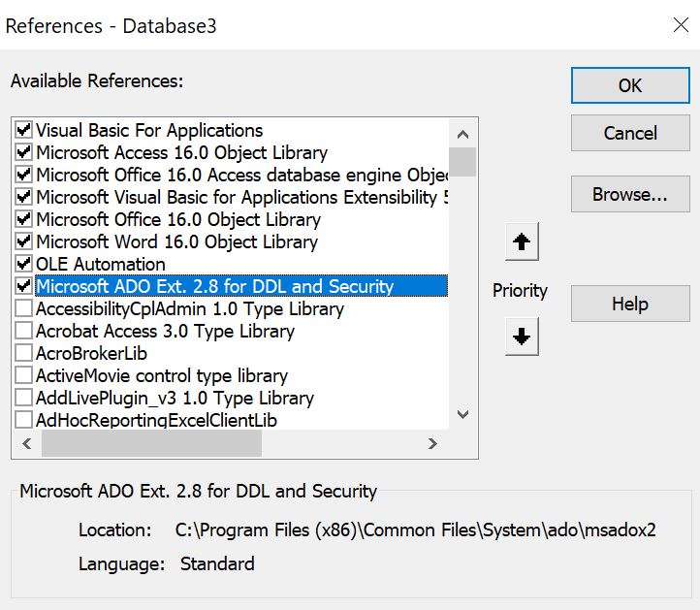
Task: Uncheck Visual Basic For Applications checkbox
Action: 23,130
